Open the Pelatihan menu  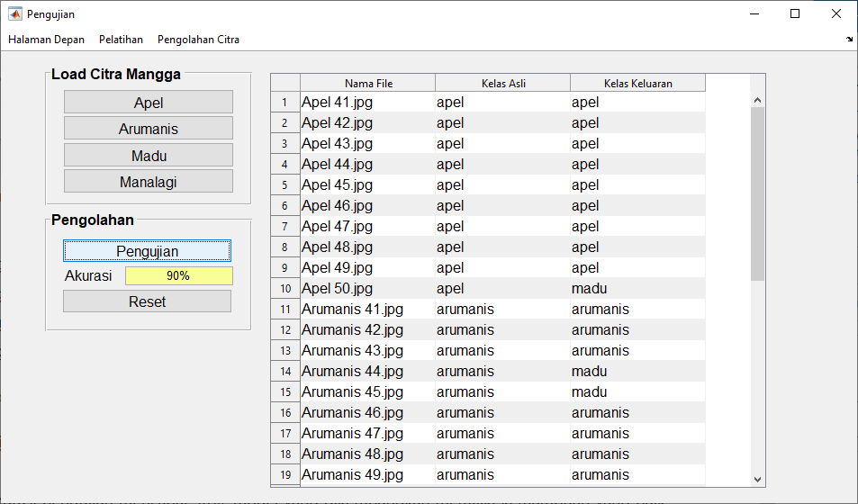pos(121,40)
